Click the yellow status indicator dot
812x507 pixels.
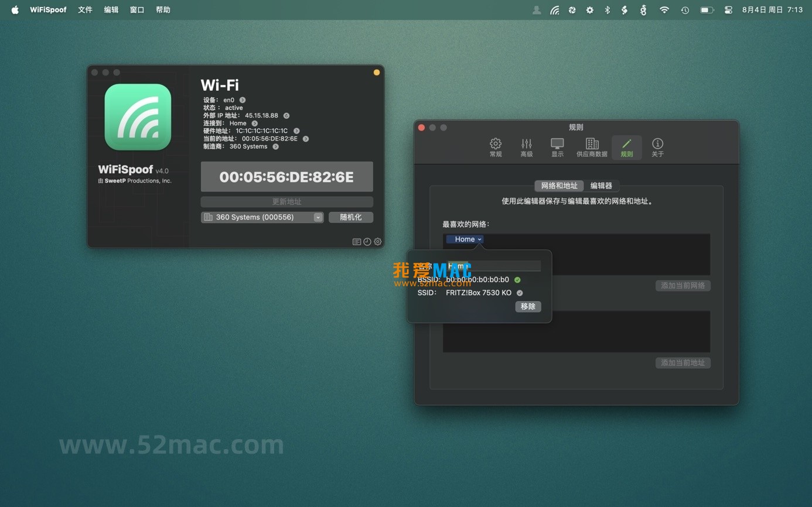377,73
